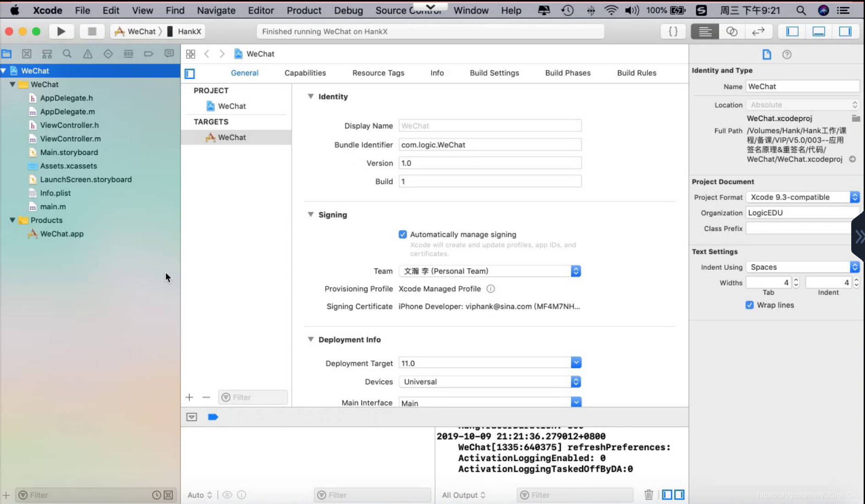Collapse the Identity section
865x504 pixels.
tap(311, 96)
